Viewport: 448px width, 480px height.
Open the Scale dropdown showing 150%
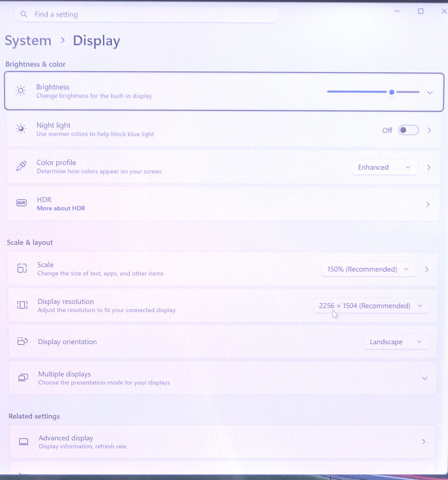pyautogui.click(x=368, y=269)
